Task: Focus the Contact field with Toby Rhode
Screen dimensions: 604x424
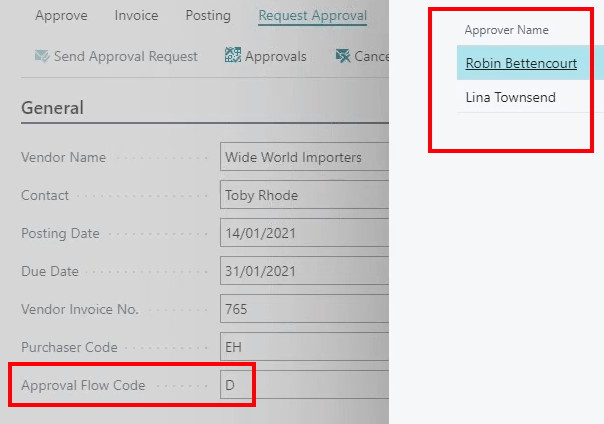Action: click(304, 195)
